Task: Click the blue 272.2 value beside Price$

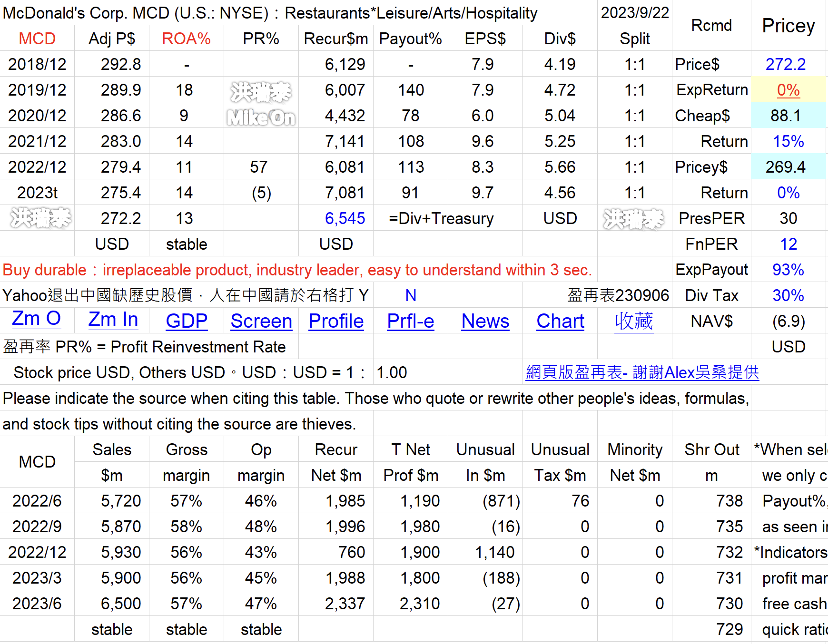Action: tap(786, 64)
